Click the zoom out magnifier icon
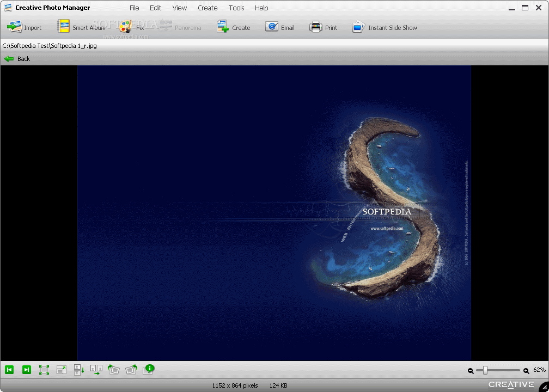The height and width of the screenshot is (392, 549). [x=471, y=371]
